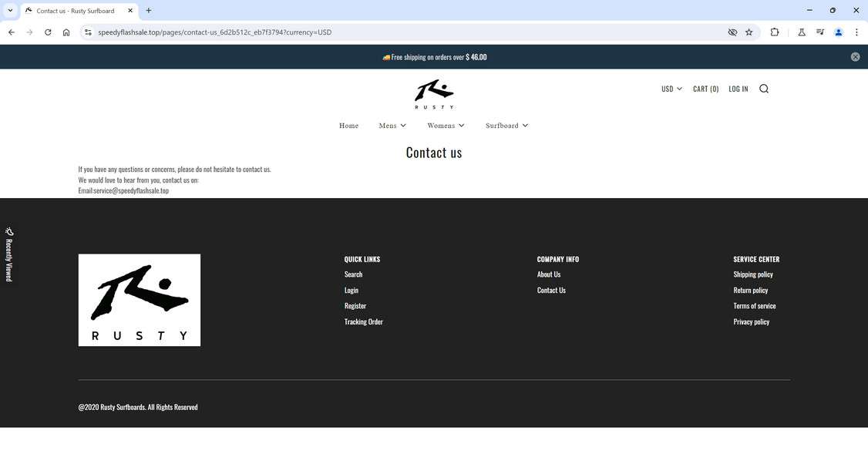
Task: Expand the Surfboard menu
Action: pos(506,126)
